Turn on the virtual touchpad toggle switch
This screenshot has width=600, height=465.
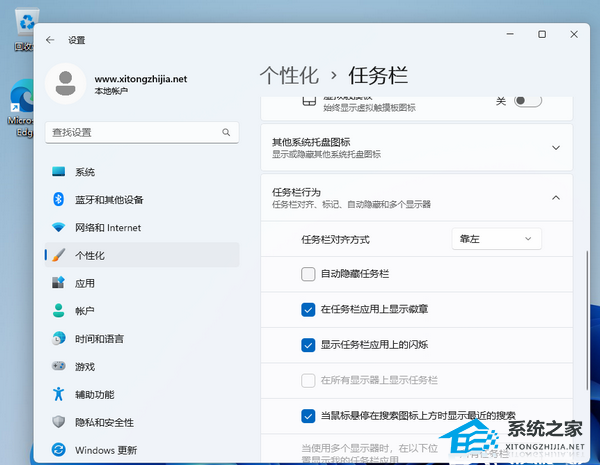pos(527,101)
